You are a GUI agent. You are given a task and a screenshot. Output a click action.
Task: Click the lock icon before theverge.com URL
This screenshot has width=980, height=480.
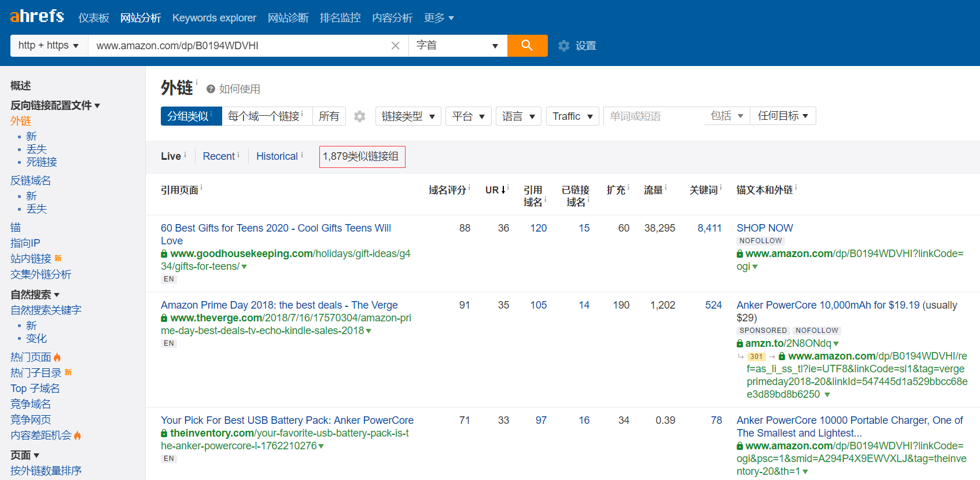164,318
